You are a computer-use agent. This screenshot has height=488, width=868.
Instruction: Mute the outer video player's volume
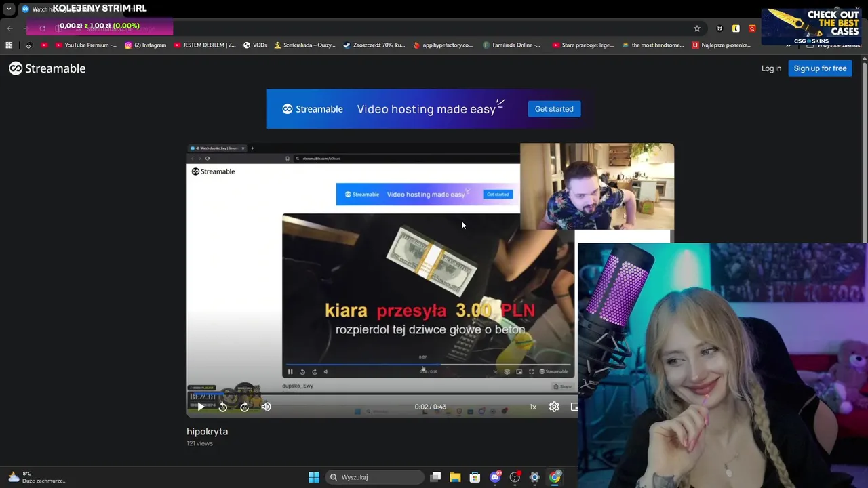click(266, 407)
